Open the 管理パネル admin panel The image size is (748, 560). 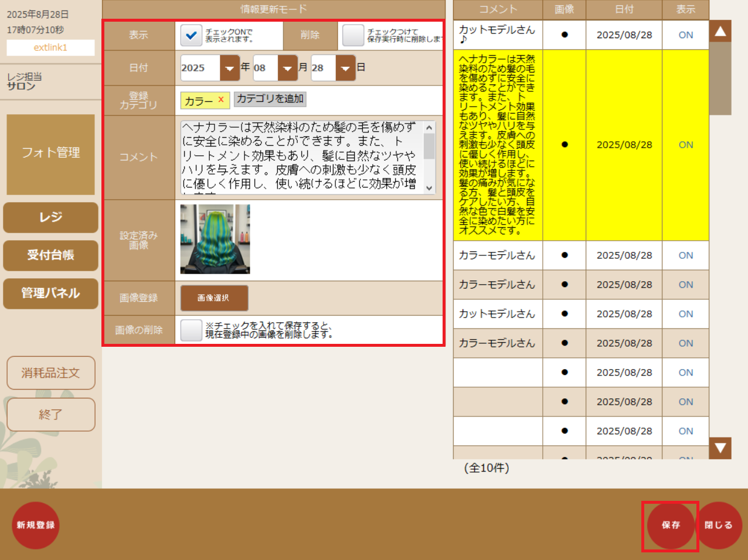[x=50, y=293]
